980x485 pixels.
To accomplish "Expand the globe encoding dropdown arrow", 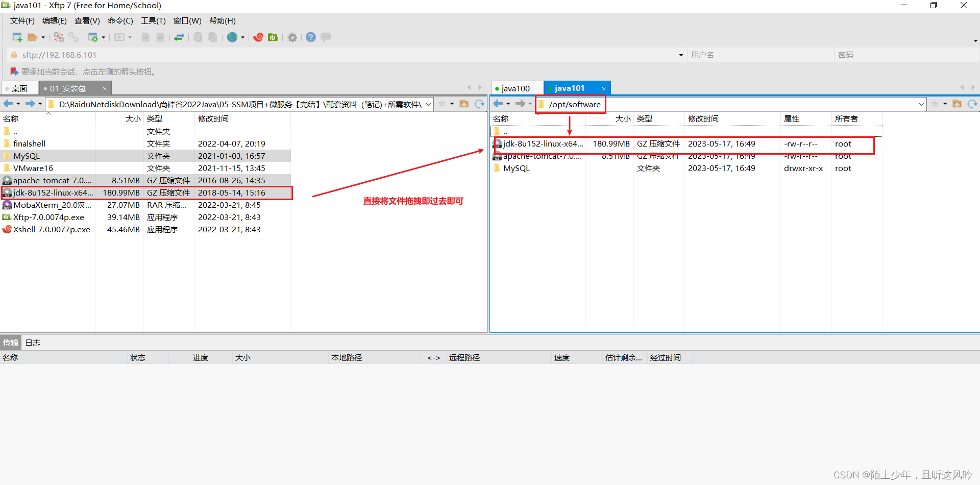I will [x=242, y=37].
